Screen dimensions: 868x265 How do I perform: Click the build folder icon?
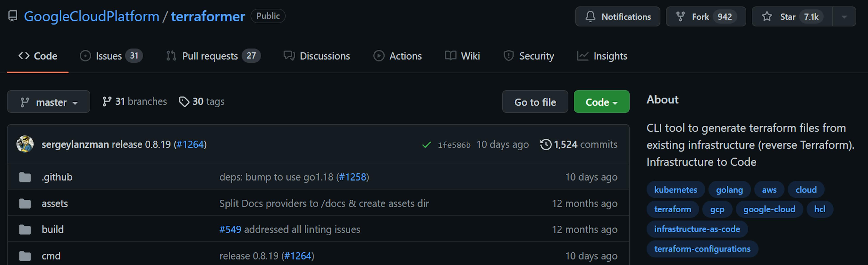(25, 230)
